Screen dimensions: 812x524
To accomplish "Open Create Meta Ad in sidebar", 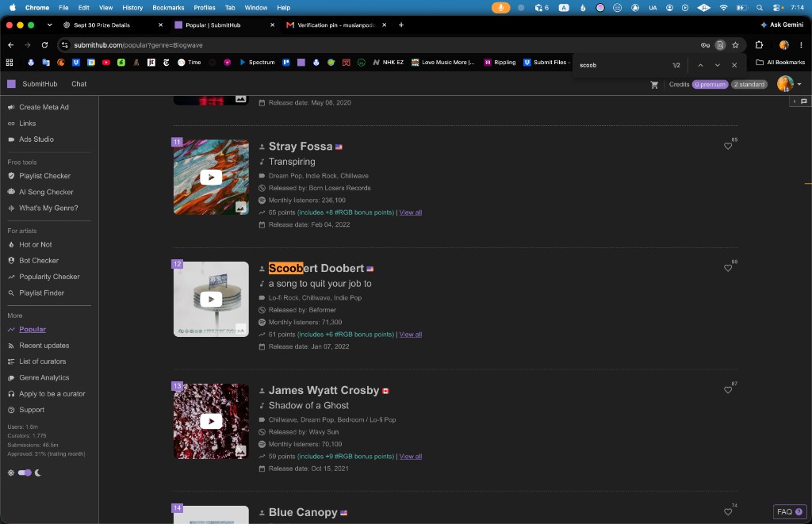I will 44,107.
